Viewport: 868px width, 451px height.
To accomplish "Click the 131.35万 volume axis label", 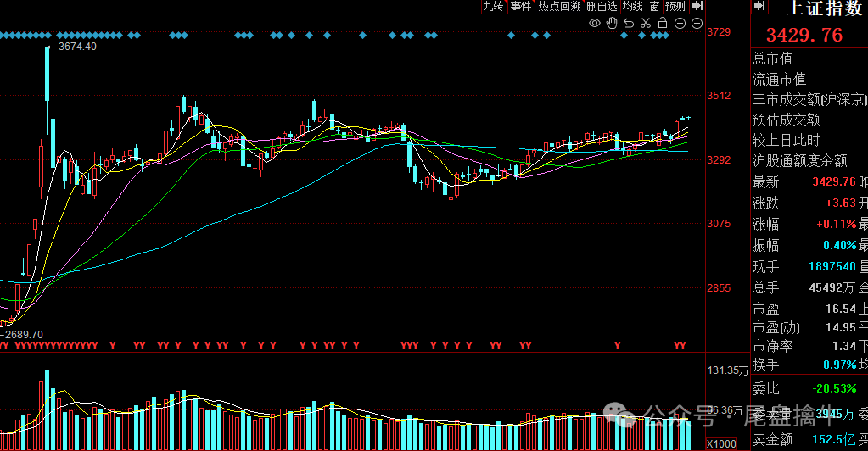I will click(727, 370).
